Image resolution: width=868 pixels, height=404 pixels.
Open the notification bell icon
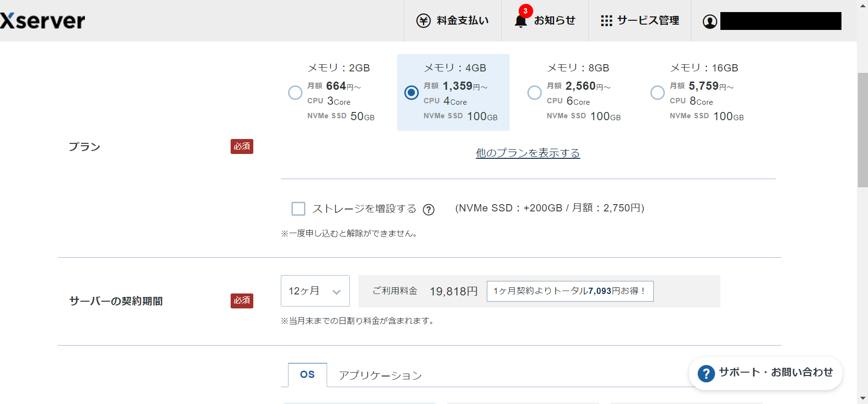pyautogui.click(x=521, y=21)
